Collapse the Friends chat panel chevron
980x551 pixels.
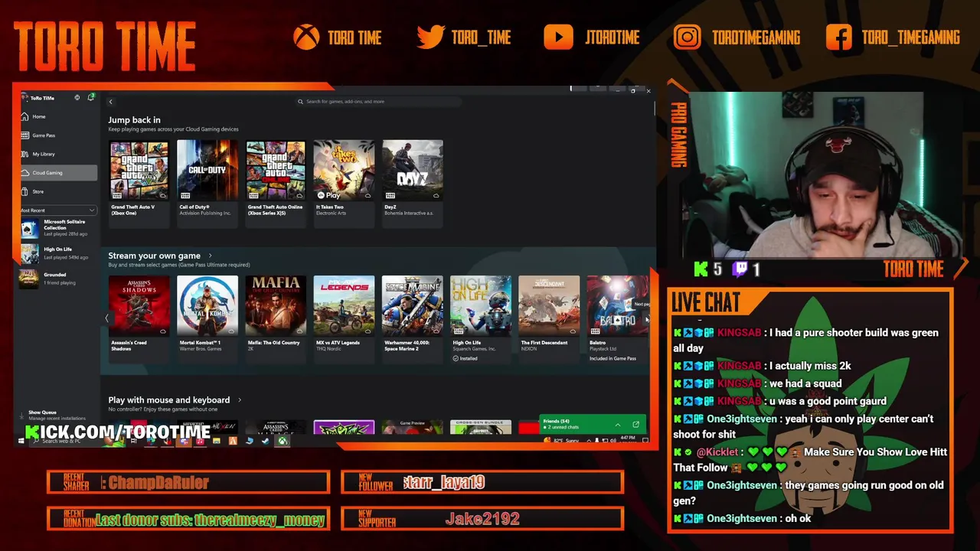click(x=617, y=425)
